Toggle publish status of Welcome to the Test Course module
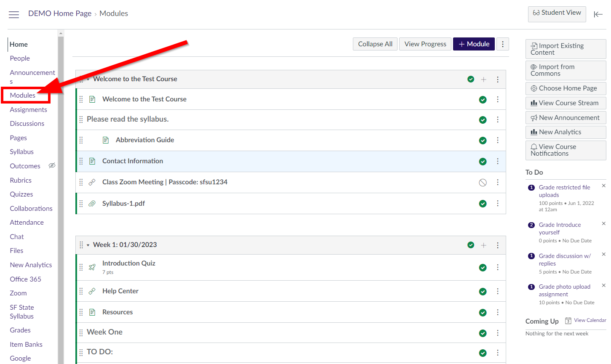This screenshot has width=611, height=364. [x=471, y=79]
